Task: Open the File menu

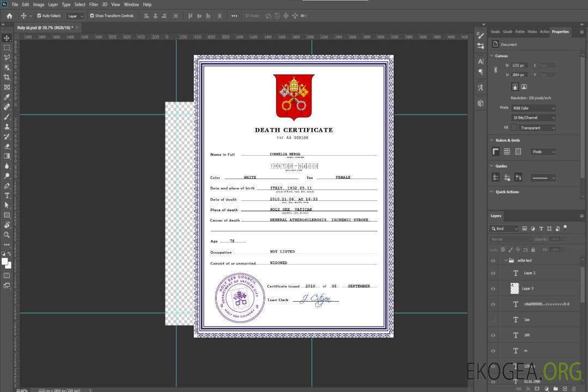Action: 15,4
